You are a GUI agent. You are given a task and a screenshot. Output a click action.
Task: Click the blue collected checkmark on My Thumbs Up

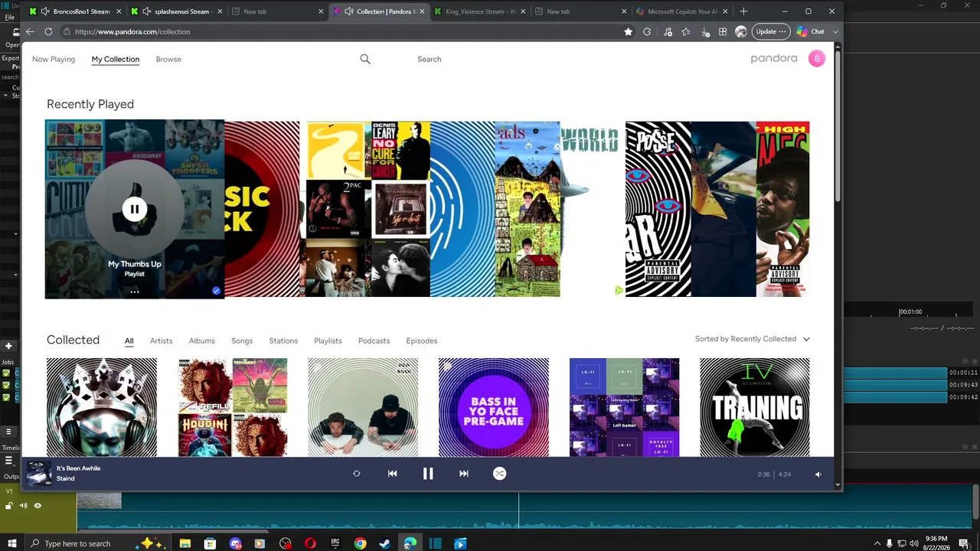coord(216,291)
